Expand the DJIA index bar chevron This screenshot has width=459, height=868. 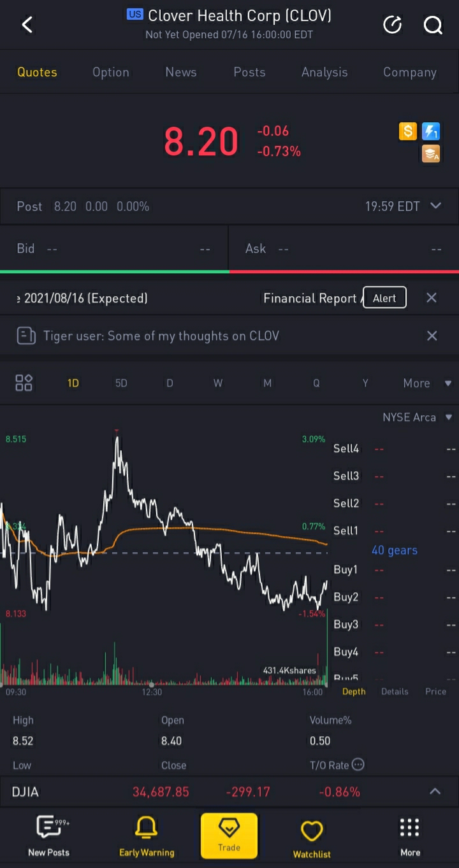(x=435, y=792)
